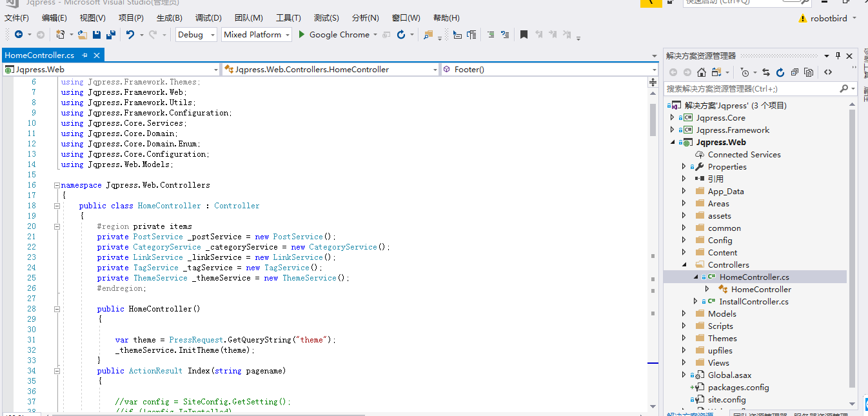Click the Collapse All icon in Solution Explorer
Viewport: 868px width, 416px height.
[794, 72]
